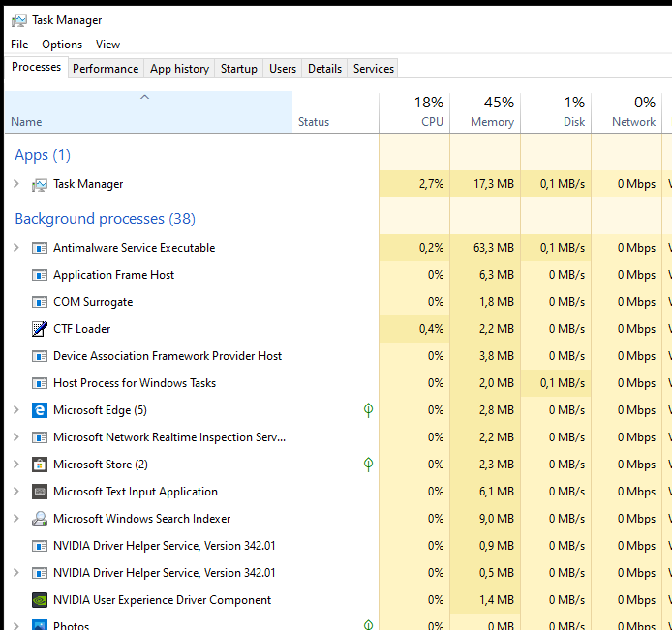Click the Antimalware Service Executable icon

point(40,248)
